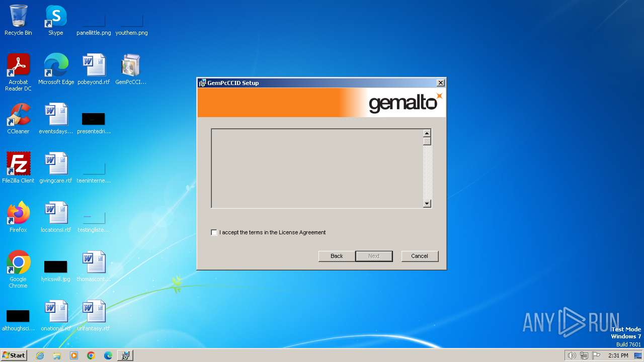Click the Show desktop button
644x362 pixels.
(638, 355)
